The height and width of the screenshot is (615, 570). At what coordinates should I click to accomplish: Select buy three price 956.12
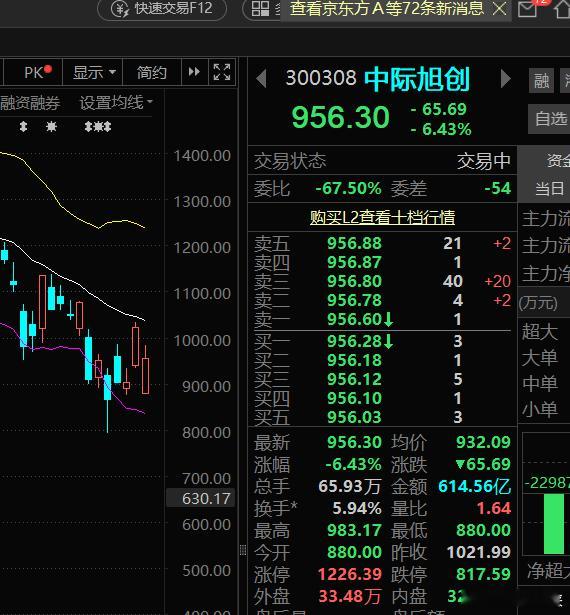354,379
